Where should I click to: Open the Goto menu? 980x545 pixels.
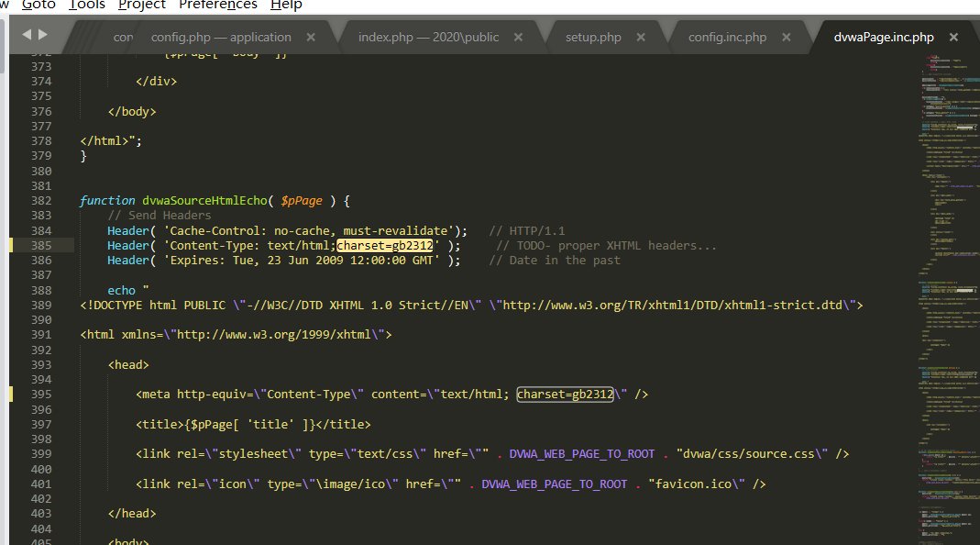click(39, 5)
